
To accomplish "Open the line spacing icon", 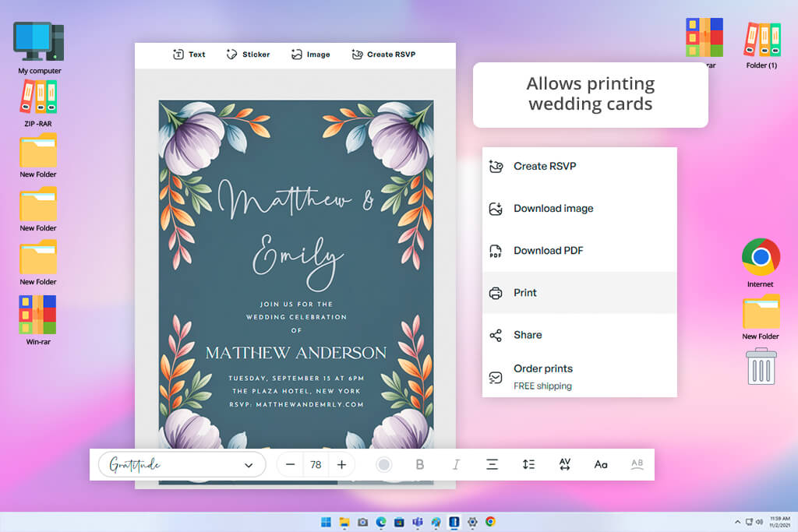I will [528, 465].
